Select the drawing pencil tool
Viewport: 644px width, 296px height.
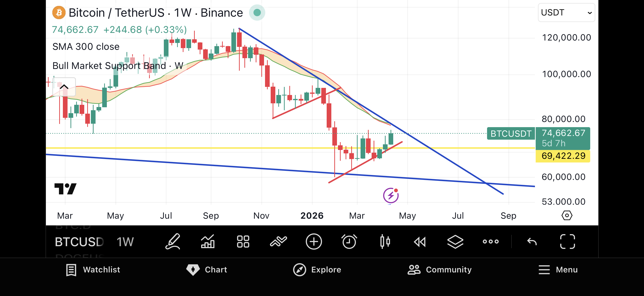(x=173, y=242)
